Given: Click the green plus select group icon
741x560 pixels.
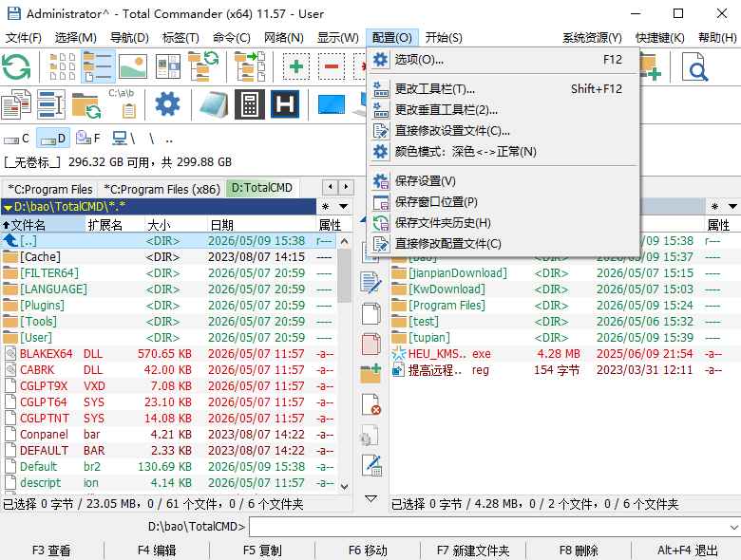Looking at the screenshot, I should (x=296, y=66).
